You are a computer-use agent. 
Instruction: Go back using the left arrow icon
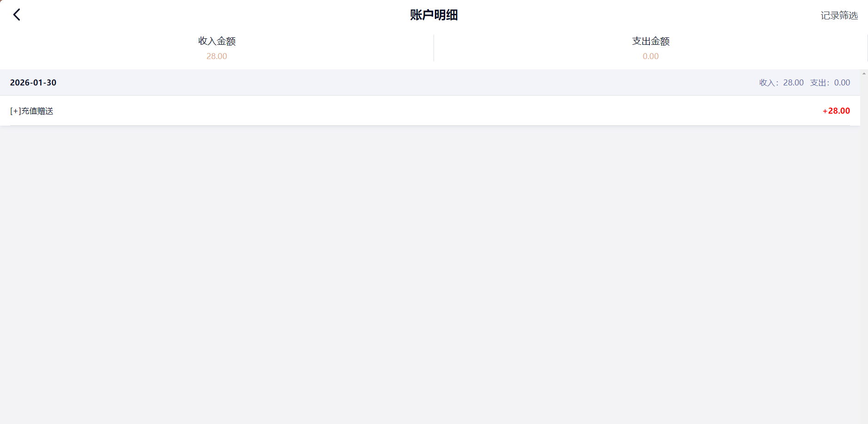(17, 15)
